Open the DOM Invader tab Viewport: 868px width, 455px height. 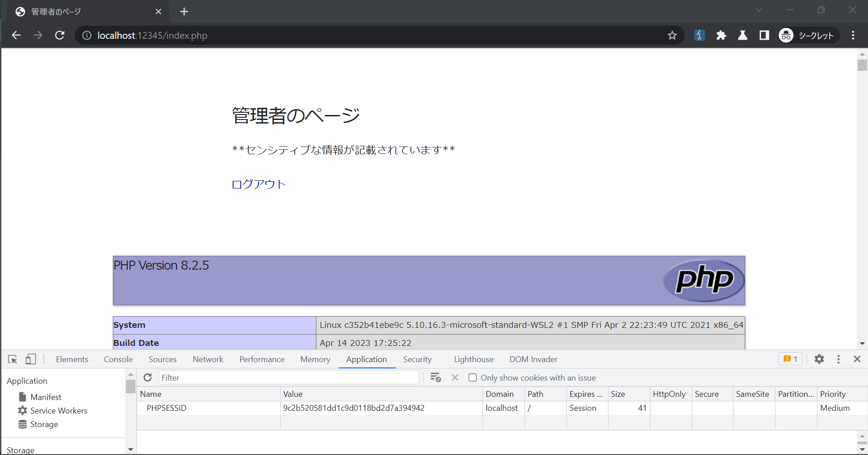[x=533, y=359]
